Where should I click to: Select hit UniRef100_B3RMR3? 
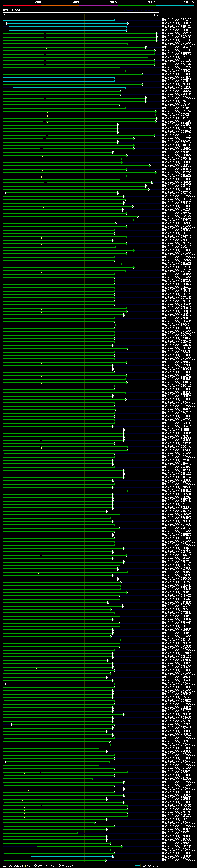click(x=177, y=149)
